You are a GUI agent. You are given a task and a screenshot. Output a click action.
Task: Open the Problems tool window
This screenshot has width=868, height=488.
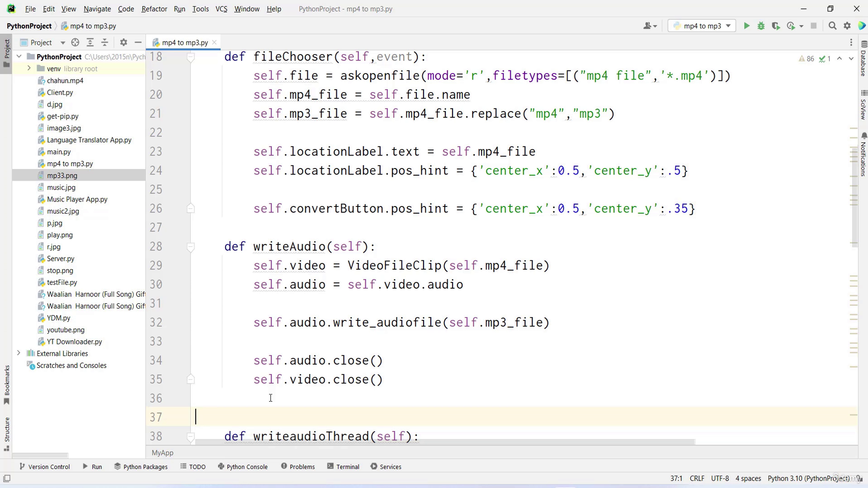[297, 467]
